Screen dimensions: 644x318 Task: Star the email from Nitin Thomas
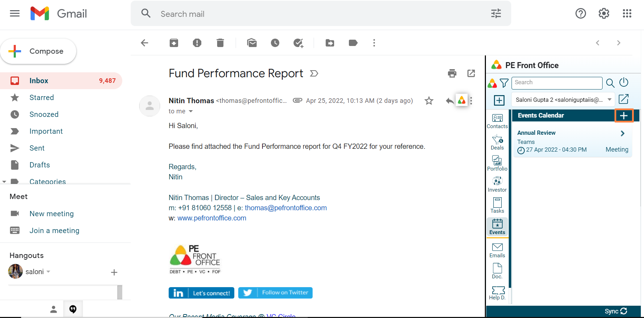point(429,101)
